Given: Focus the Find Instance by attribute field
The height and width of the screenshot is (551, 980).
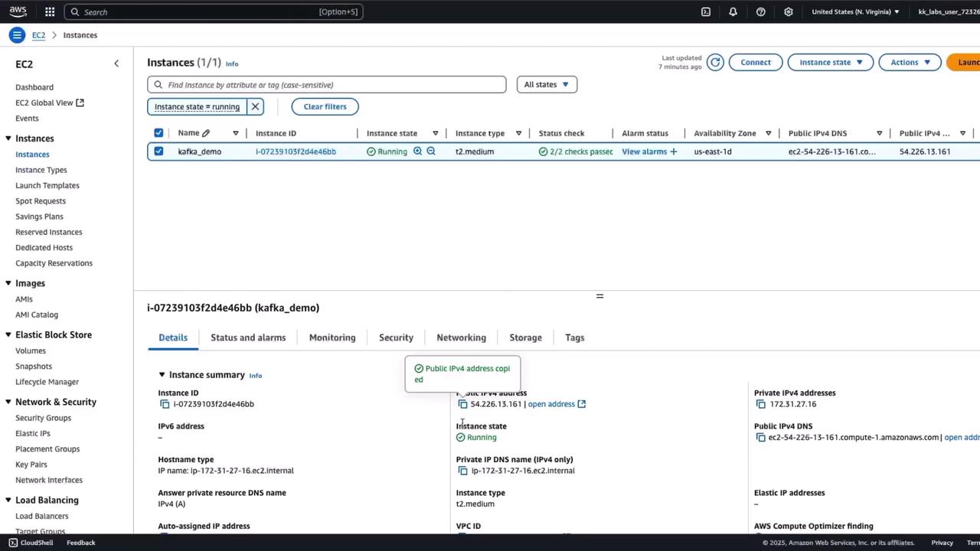Looking at the screenshot, I should point(327,85).
